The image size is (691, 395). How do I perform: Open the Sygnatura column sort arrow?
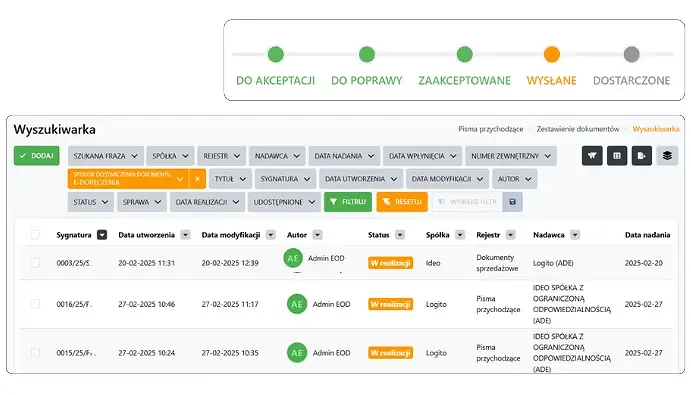point(102,235)
